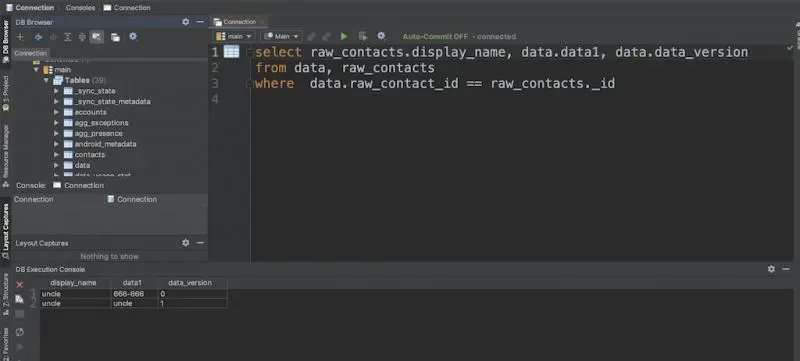Open the DB Browser panel gear options
The width and height of the screenshot is (800, 361).
[x=186, y=22]
